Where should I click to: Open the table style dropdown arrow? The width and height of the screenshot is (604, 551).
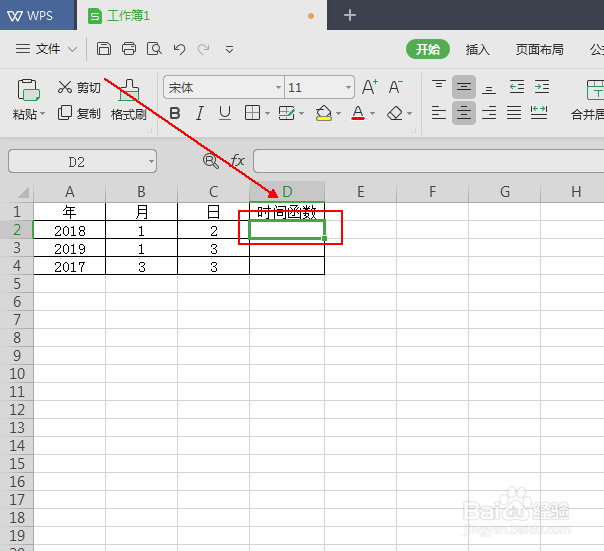point(302,113)
